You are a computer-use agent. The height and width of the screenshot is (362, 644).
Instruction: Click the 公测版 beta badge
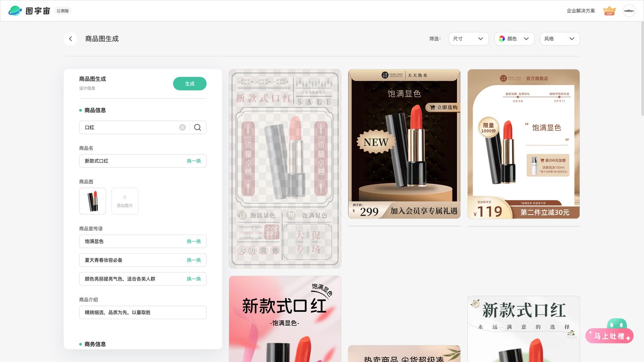63,11
